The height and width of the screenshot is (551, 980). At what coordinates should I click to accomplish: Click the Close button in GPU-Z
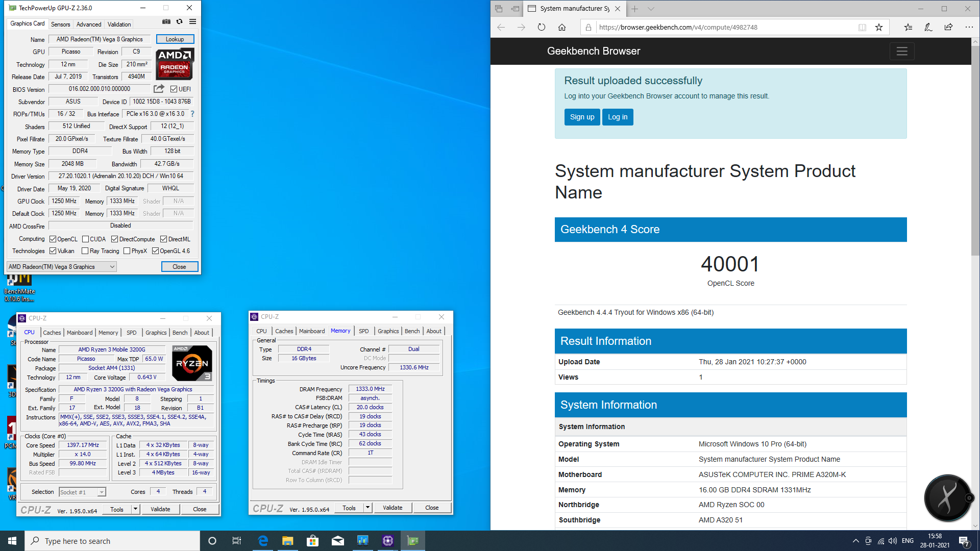(x=179, y=267)
